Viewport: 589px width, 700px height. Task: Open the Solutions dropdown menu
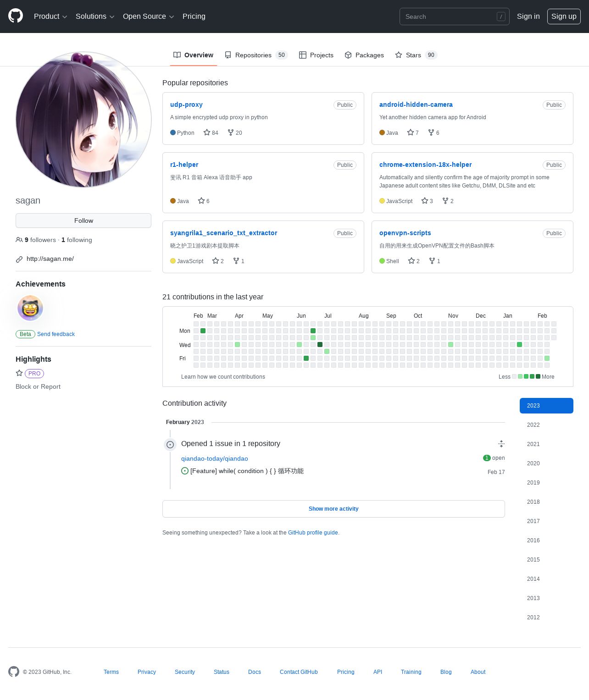click(95, 17)
